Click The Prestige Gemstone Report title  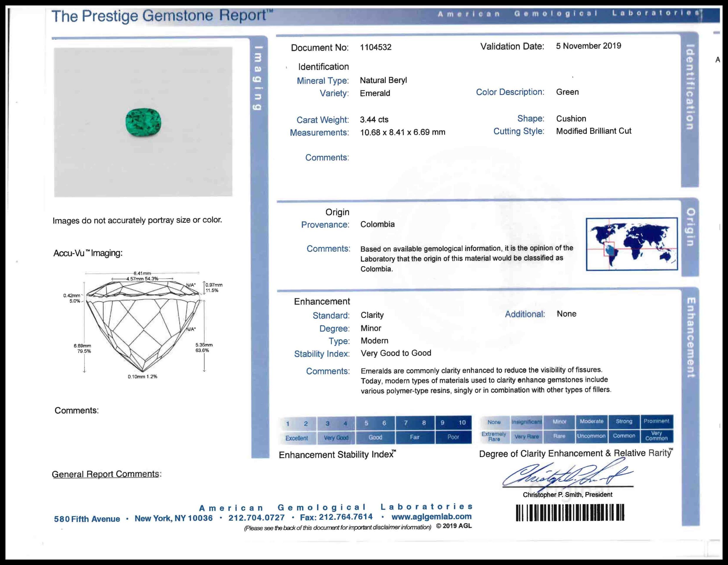(162, 15)
